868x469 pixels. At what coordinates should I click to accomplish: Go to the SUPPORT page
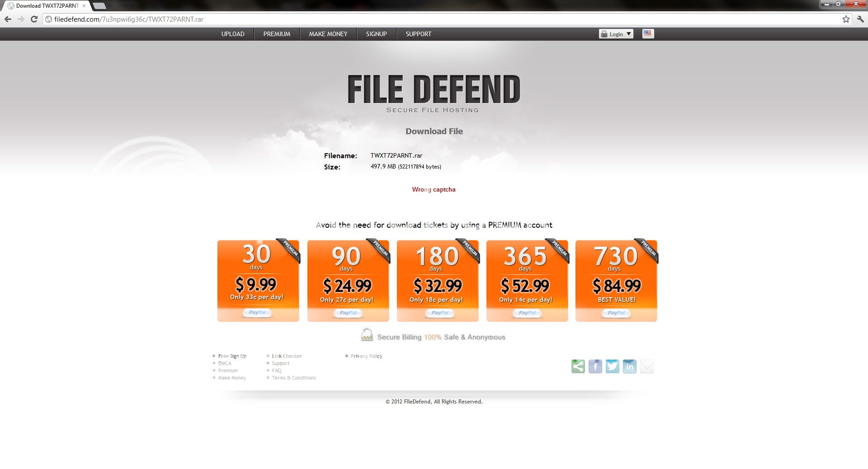tap(418, 34)
